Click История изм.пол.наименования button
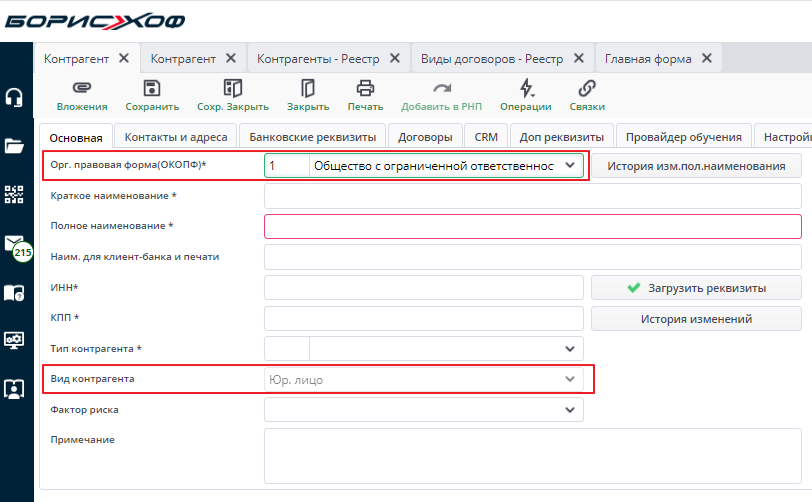The width and height of the screenshot is (812, 502). tap(696, 166)
